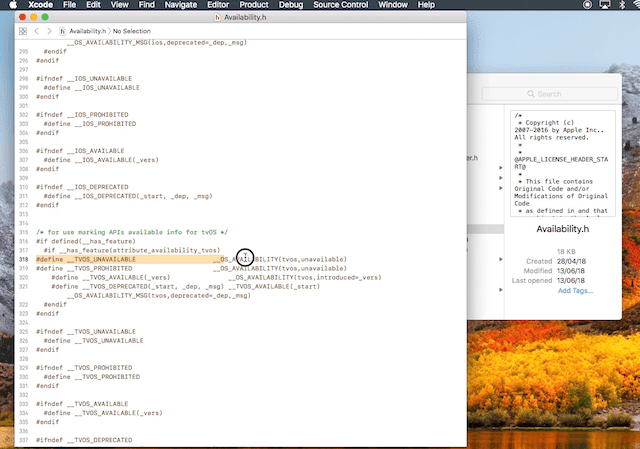The image size is (640, 449).
Task: Open the related items grid icon in jump bar
Action: (22, 31)
